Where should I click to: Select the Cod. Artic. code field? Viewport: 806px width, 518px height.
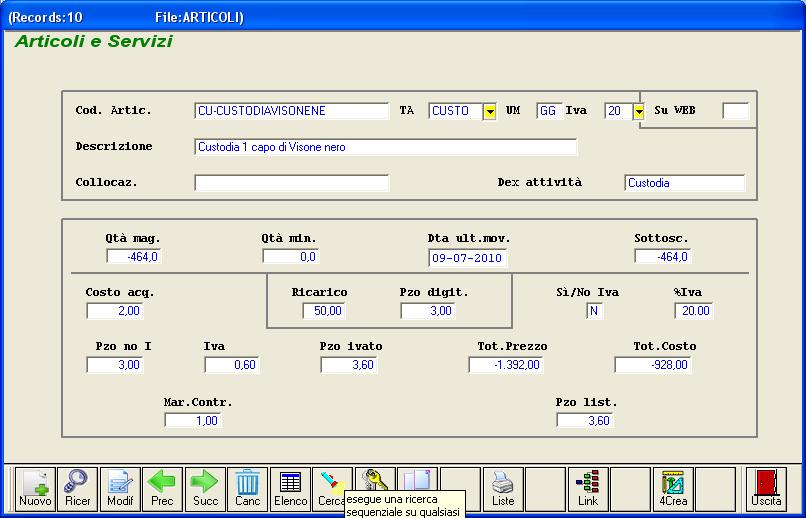[x=291, y=111]
